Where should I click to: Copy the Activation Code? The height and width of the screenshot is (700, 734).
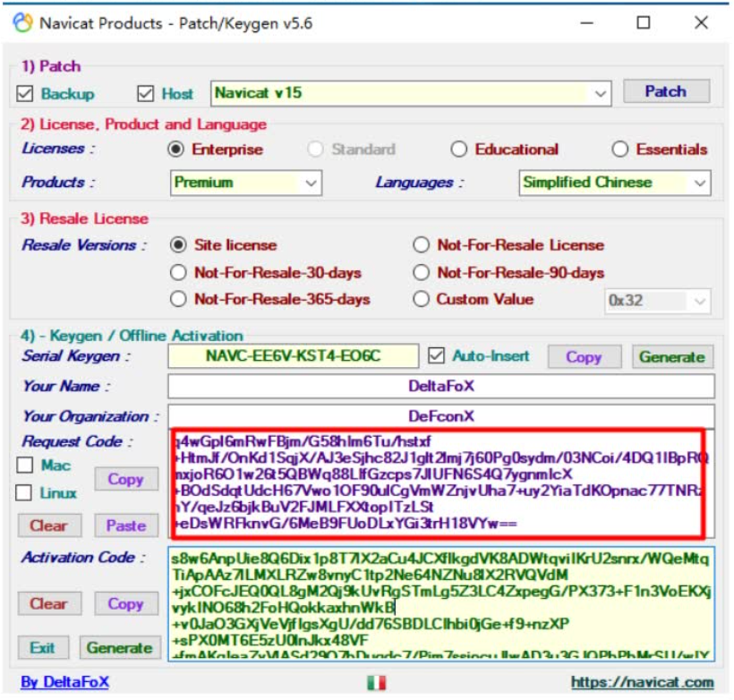pos(126,603)
